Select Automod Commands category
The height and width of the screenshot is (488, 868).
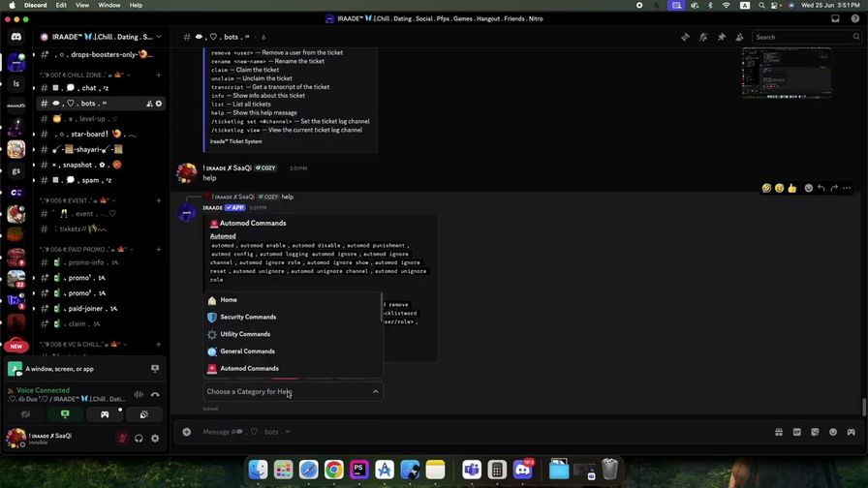pos(294,369)
